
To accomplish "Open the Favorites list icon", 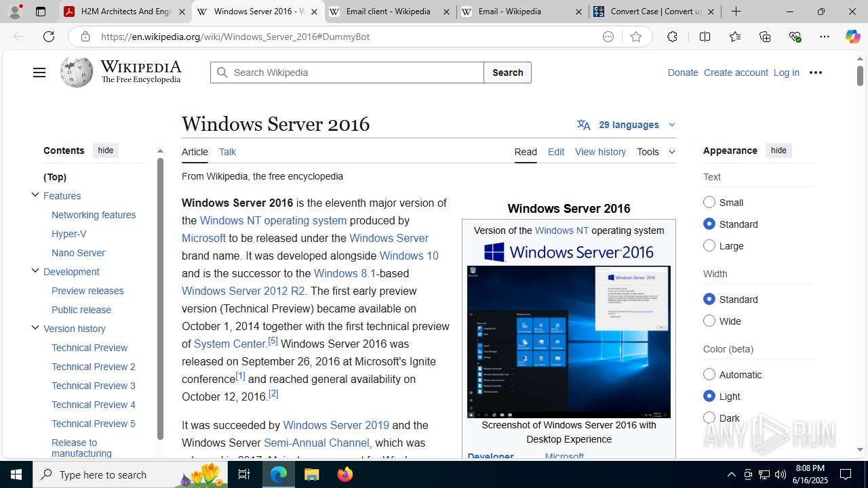I will tap(734, 37).
